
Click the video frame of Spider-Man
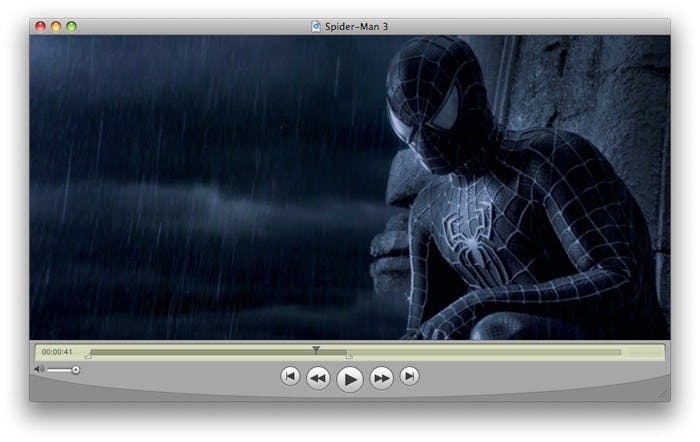[x=350, y=188]
